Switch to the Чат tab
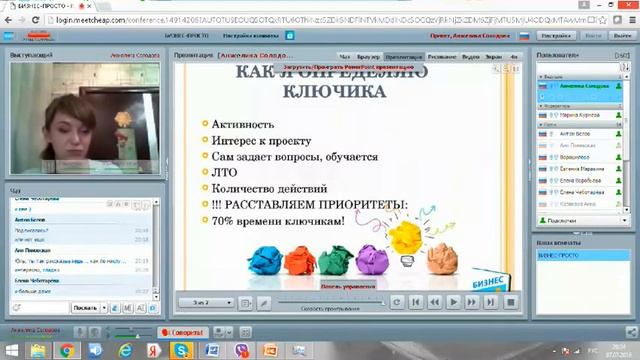Screen dimensions: 640x360 click(344, 57)
